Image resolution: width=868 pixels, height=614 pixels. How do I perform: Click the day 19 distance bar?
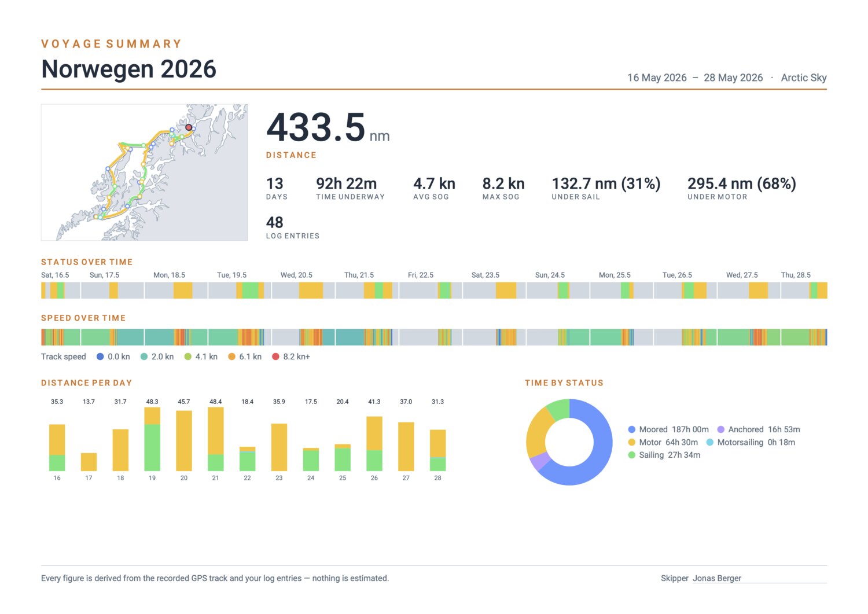point(152,439)
